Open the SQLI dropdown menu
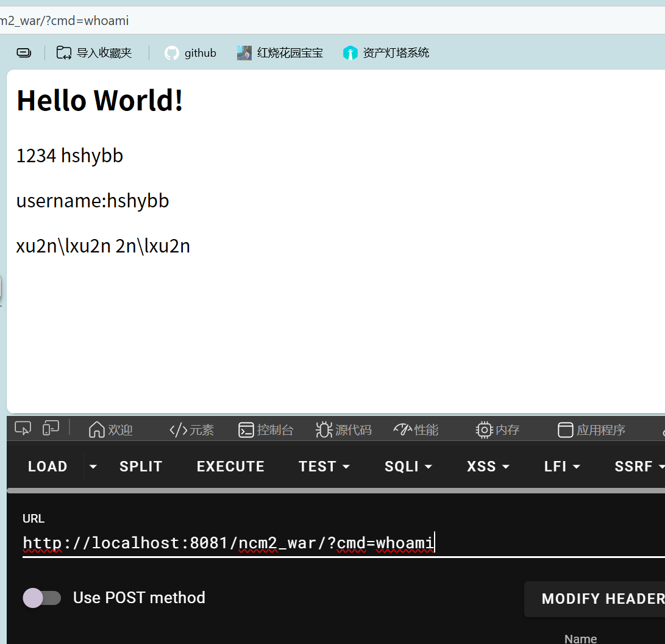Viewport: 665px width, 644px height. [x=408, y=467]
